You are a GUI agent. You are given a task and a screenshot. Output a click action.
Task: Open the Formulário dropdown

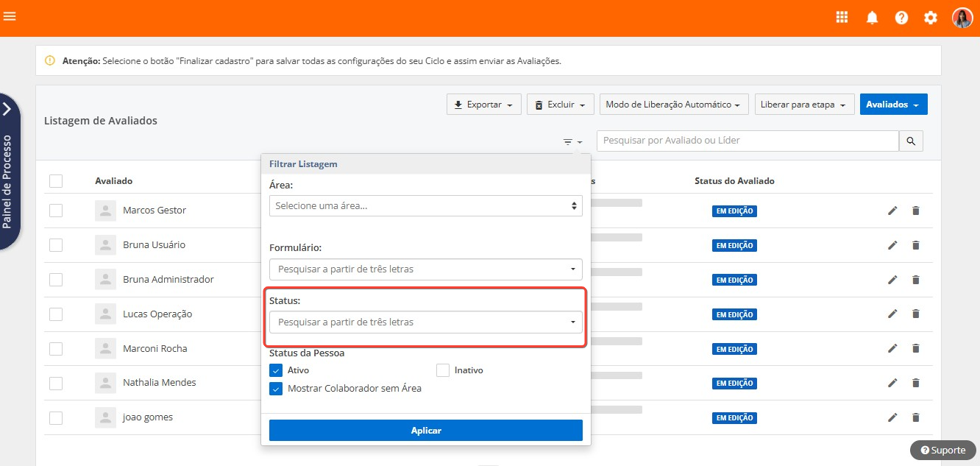click(x=425, y=269)
